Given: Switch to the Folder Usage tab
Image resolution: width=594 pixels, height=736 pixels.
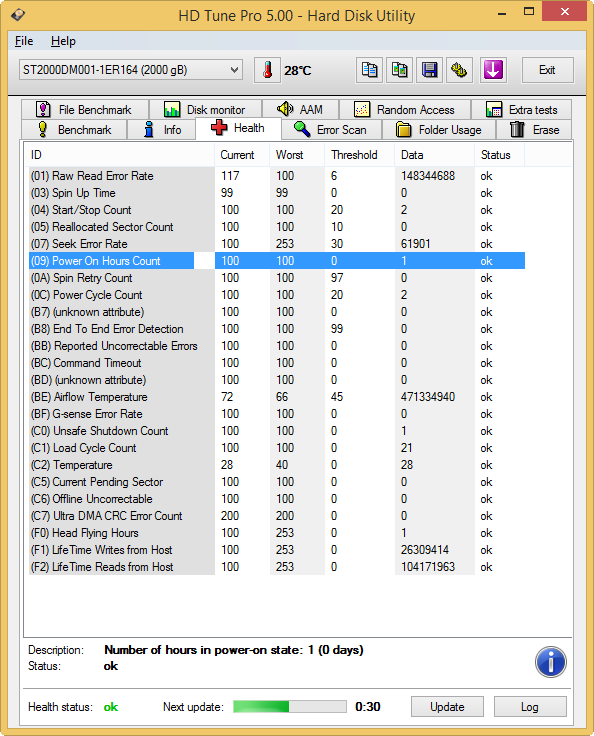Looking at the screenshot, I should click(x=439, y=130).
